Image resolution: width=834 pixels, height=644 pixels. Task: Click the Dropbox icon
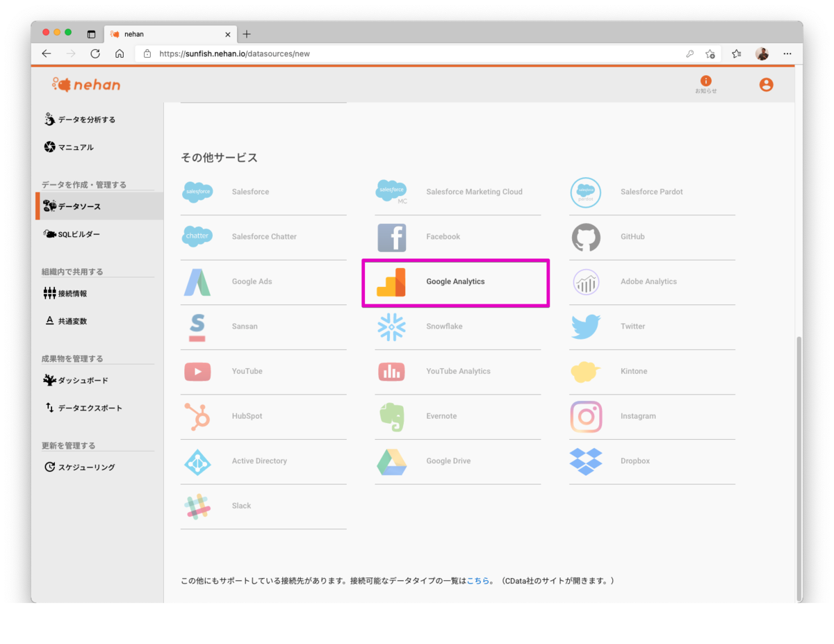586,461
